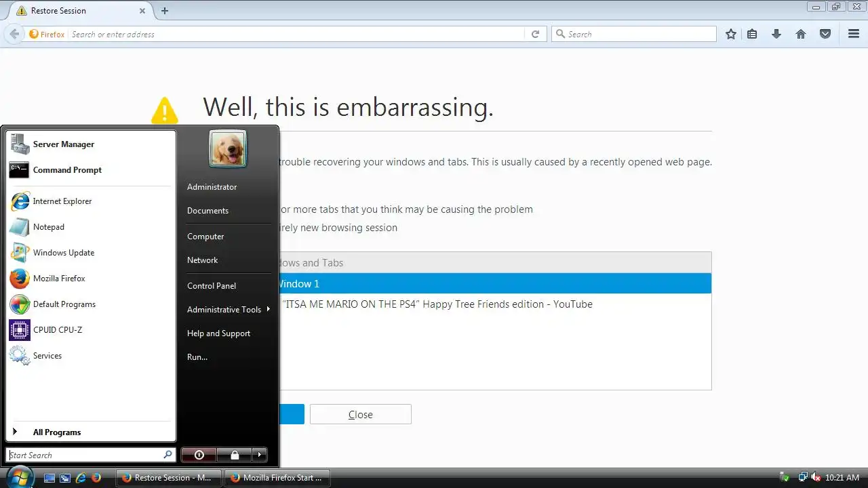Switch to Restore Session taskbar button
Screen dimensions: 868x488
(167, 478)
